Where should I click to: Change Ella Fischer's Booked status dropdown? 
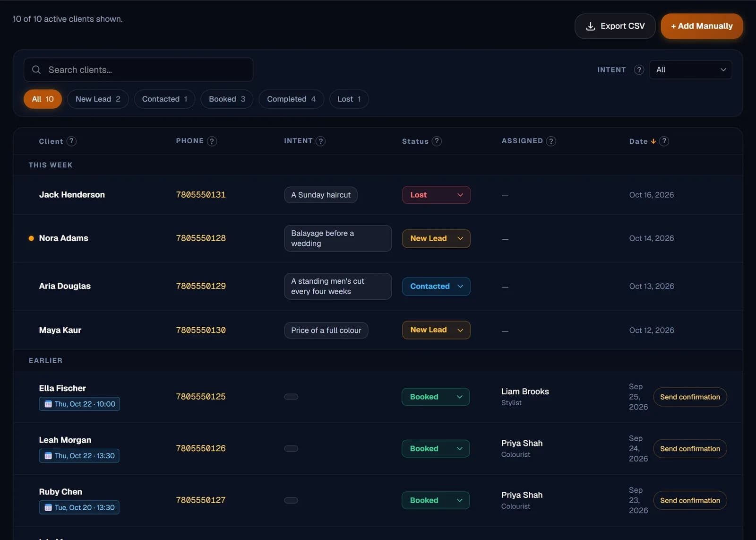(436, 397)
